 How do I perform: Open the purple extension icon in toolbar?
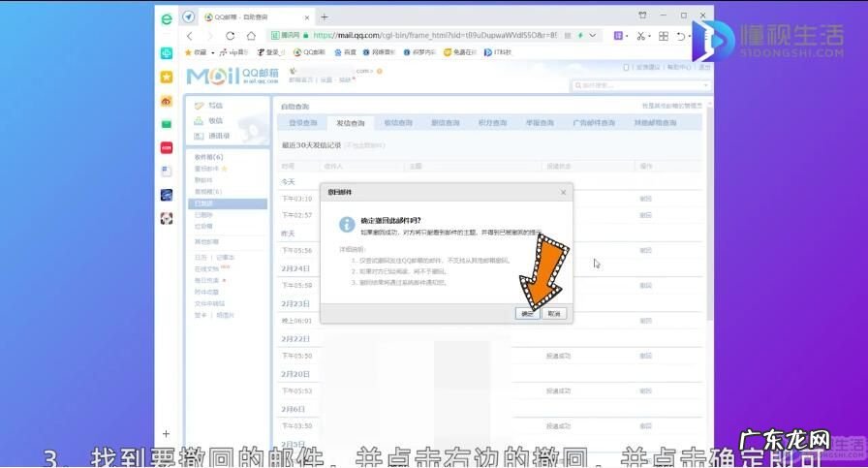618,36
